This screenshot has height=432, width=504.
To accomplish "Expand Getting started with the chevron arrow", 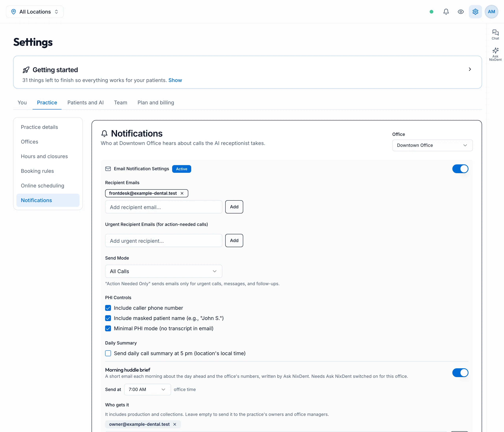I will pos(470,69).
